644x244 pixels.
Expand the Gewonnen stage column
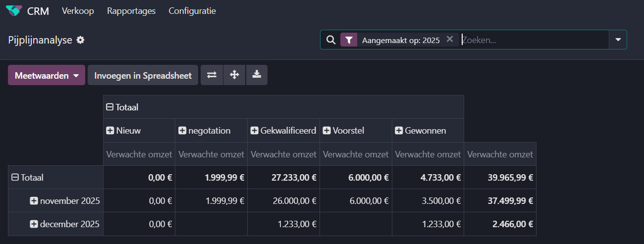point(399,131)
